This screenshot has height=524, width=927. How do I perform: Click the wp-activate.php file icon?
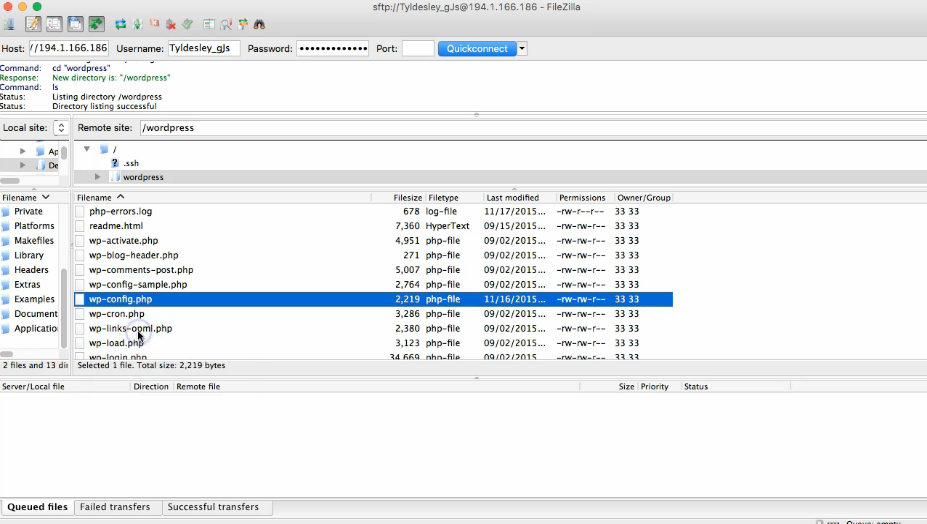[x=80, y=241]
